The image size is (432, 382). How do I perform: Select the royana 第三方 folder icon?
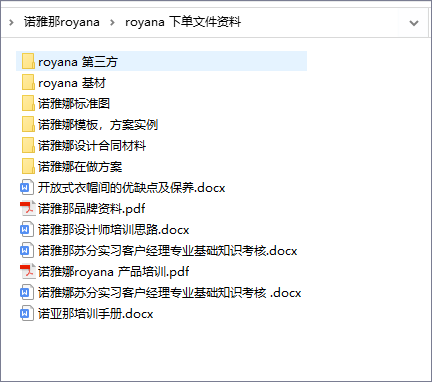coord(28,61)
